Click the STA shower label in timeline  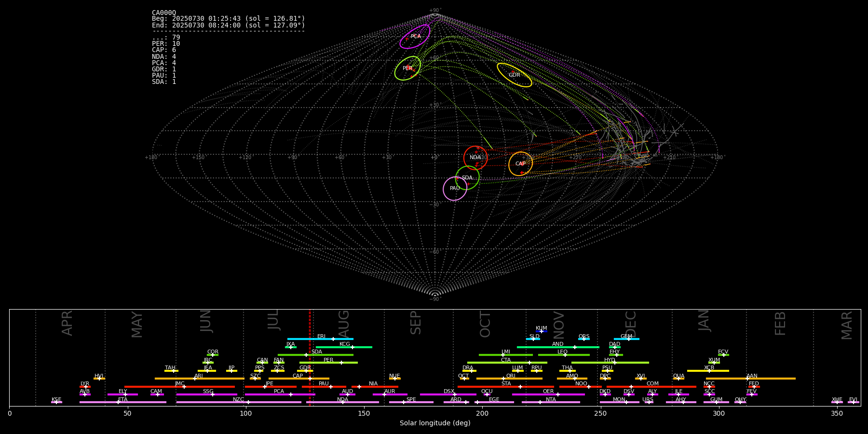(x=506, y=384)
